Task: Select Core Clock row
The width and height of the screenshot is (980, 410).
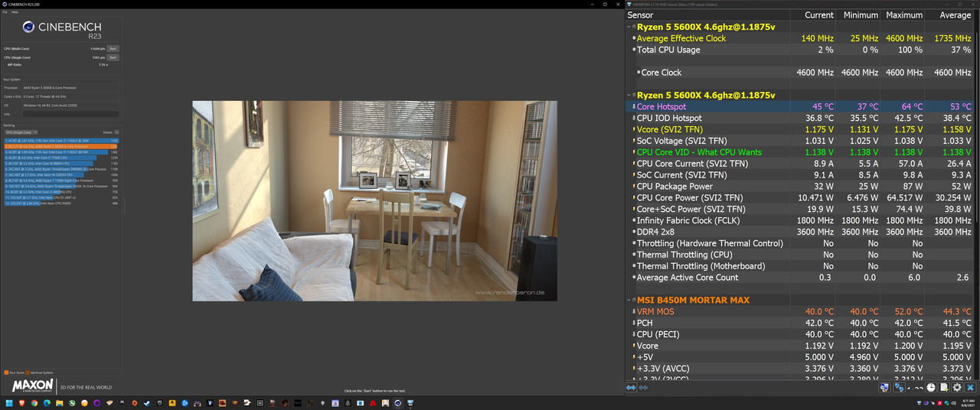Action: (802, 73)
